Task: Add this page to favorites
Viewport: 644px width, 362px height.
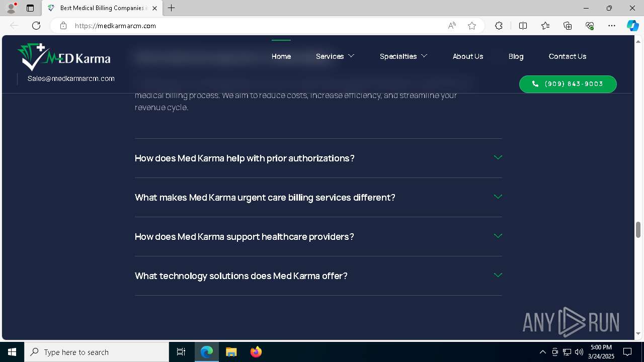Action: click(x=472, y=26)
